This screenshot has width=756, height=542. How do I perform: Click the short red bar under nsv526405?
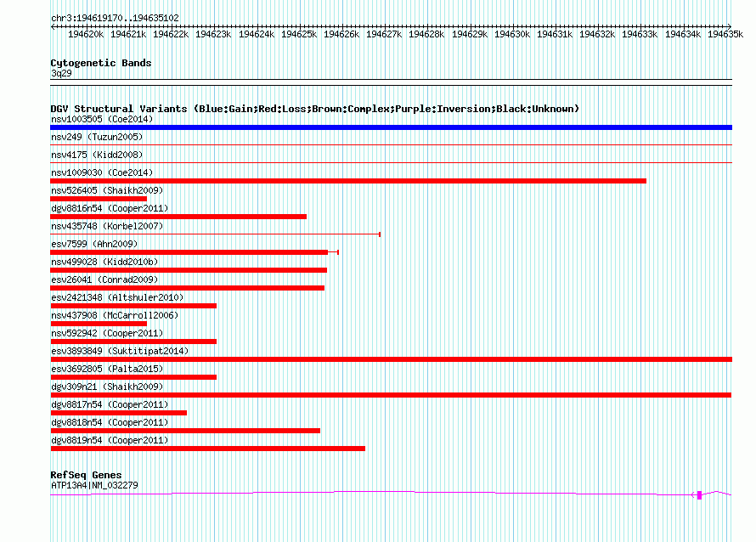coord(99,199)
